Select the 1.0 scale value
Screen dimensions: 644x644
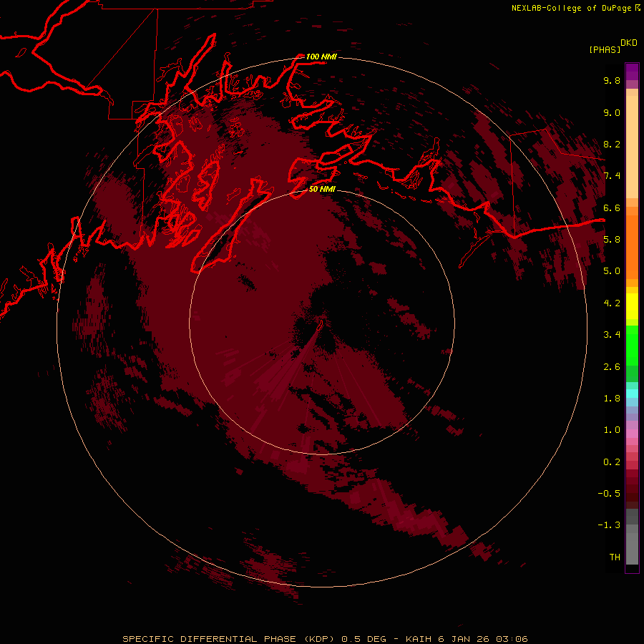(x=612, y=430)
